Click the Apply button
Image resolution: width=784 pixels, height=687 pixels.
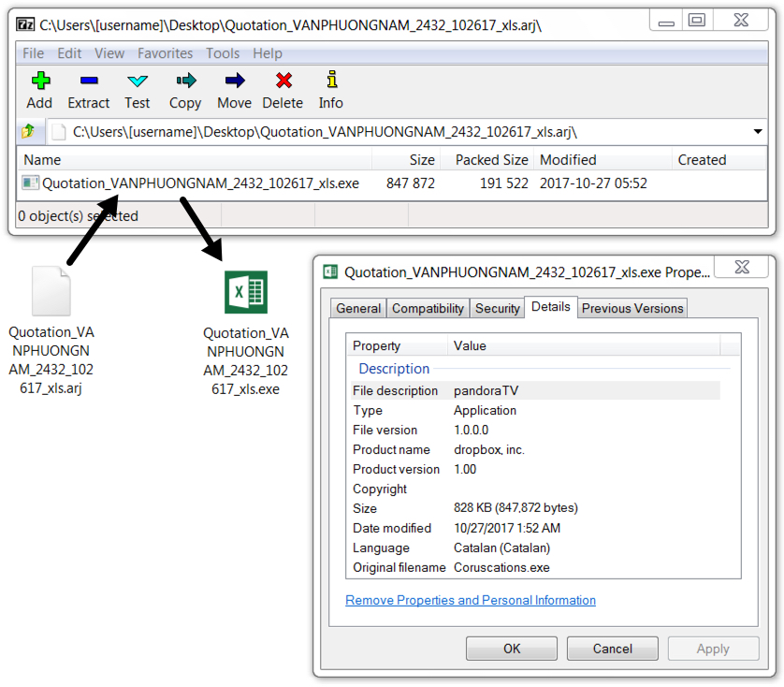pyautogui.click(x=713, y=649)
